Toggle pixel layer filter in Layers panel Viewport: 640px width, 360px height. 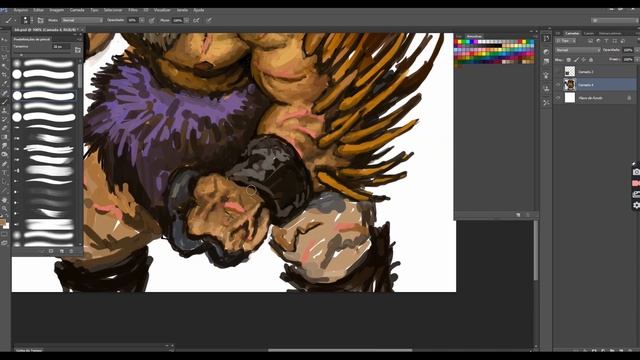tap(590, 41)
